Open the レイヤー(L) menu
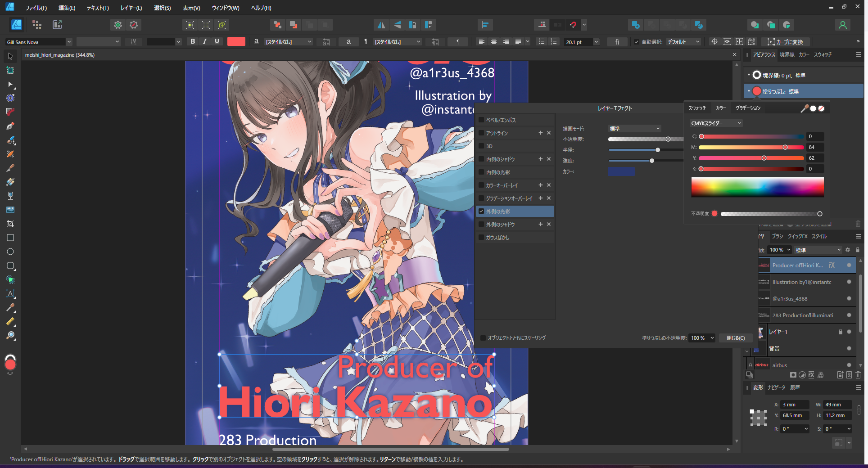This screenshot has height=468, width=868. click(131, 8)
